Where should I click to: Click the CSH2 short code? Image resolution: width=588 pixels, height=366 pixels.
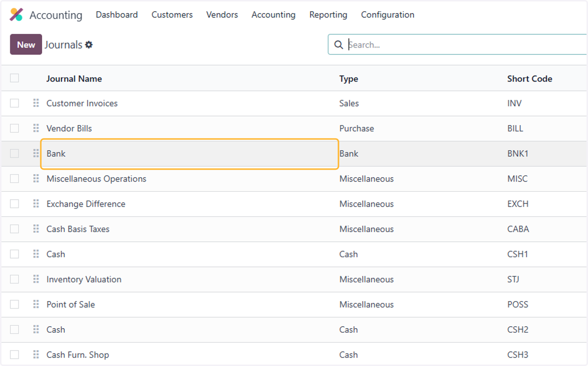[x=518, y=329]
